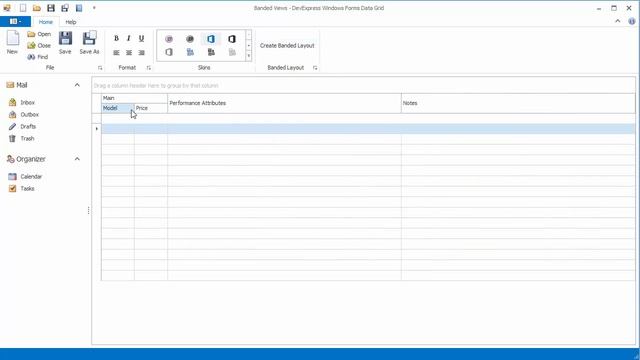640x360 pixels.
Task: Click the Save As button
Action: coord(89,42)
